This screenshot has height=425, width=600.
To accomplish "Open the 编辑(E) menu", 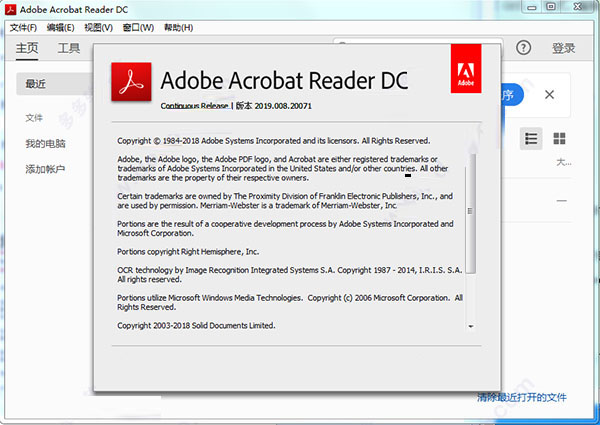I will pyautogui.click(x=60, y=28).
